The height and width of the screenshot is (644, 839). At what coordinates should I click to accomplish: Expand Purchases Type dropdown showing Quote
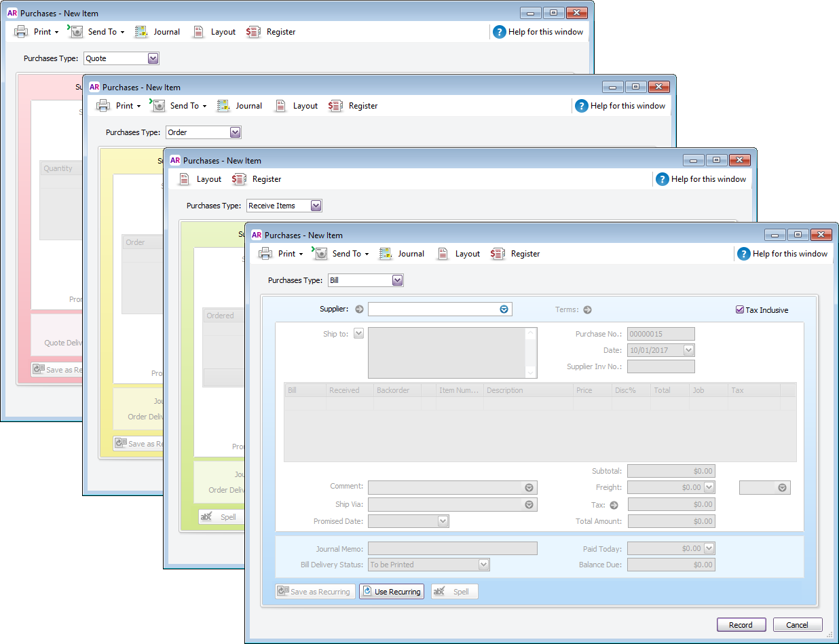tap(153, 58)
